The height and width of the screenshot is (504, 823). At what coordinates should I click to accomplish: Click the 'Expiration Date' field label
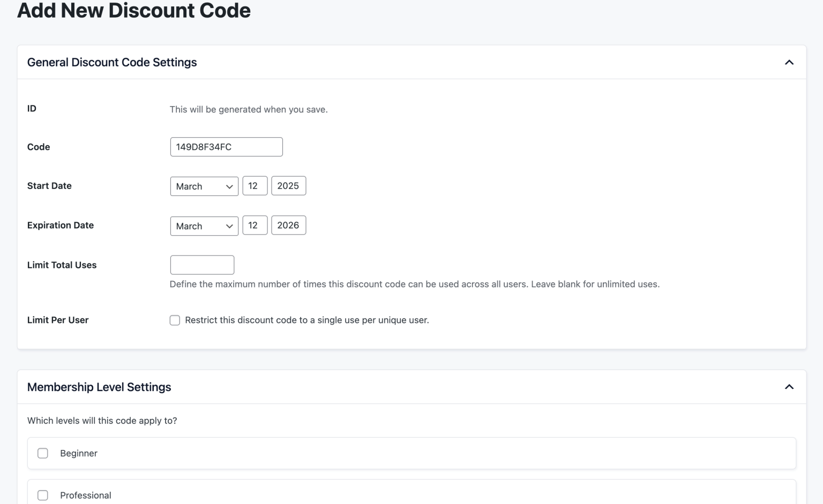61,225
